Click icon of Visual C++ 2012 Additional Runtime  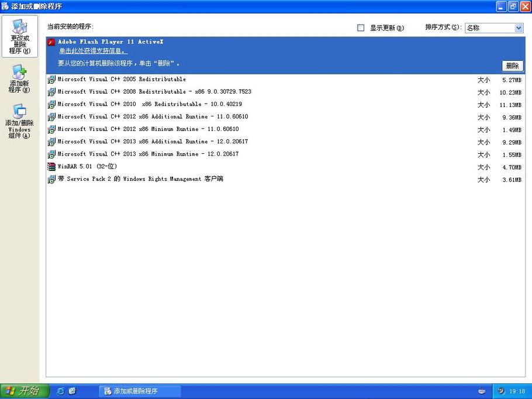(51, 117)
